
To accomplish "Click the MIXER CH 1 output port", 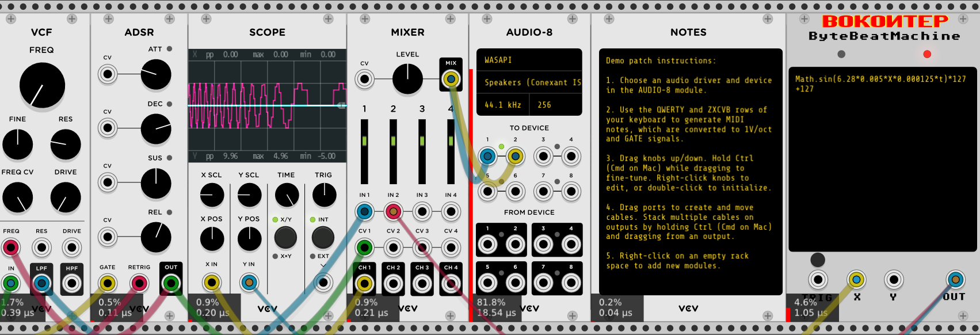I will (364, 283).
